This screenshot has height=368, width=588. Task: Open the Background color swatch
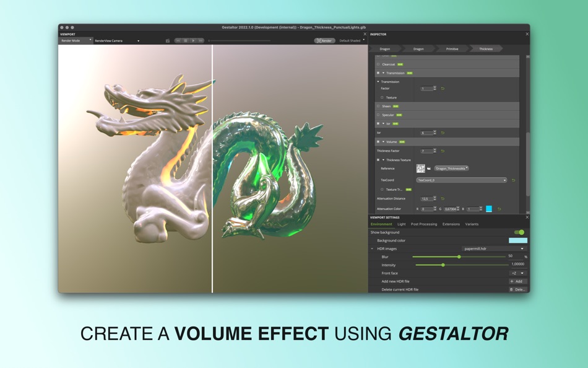point(518,241)
